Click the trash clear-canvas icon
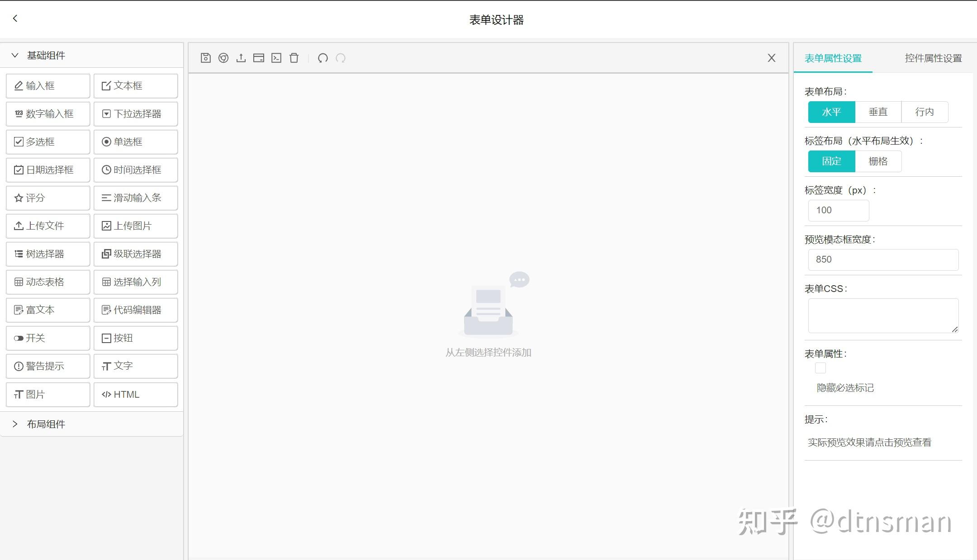 (294, 58)
